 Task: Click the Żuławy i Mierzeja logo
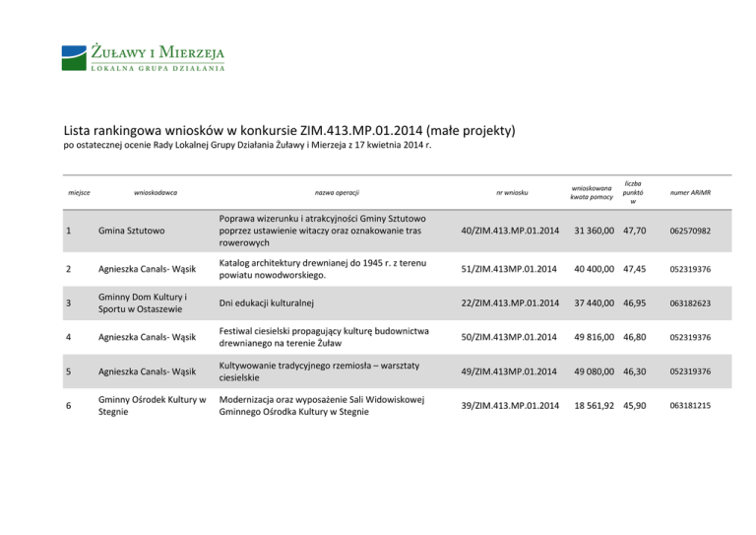pos(143,57)
